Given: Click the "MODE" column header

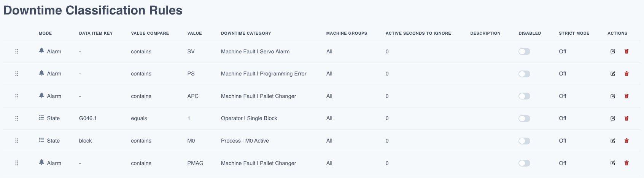Looking at the screenshot, I should pyautogui.click(x=45, y=33).
